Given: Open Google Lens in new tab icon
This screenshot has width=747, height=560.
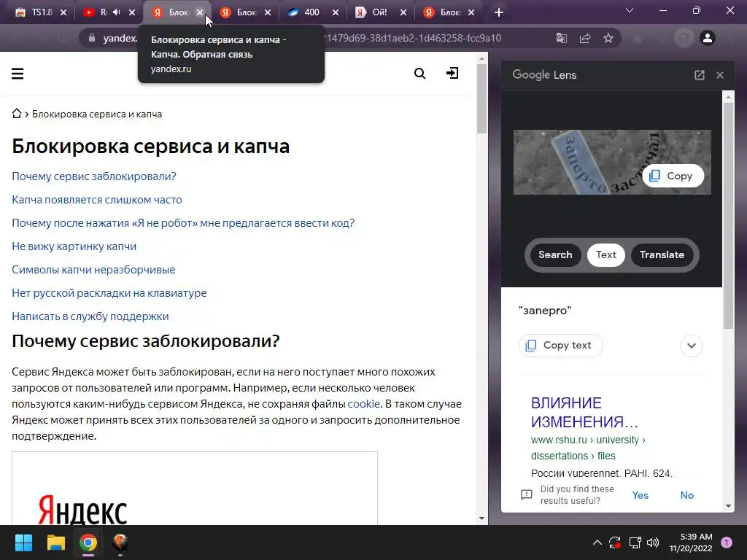Looking at the screenshot, I should (x=700, y=75).
